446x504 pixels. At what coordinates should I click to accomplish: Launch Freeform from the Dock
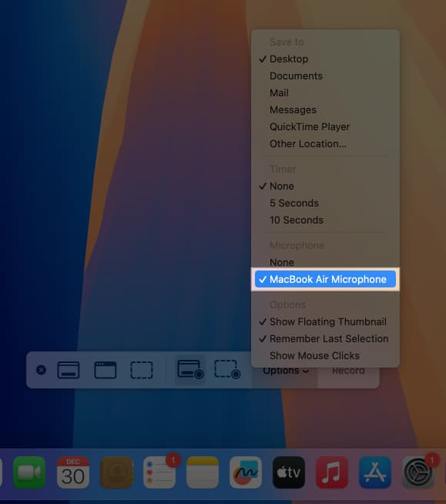tap(246, 472)
